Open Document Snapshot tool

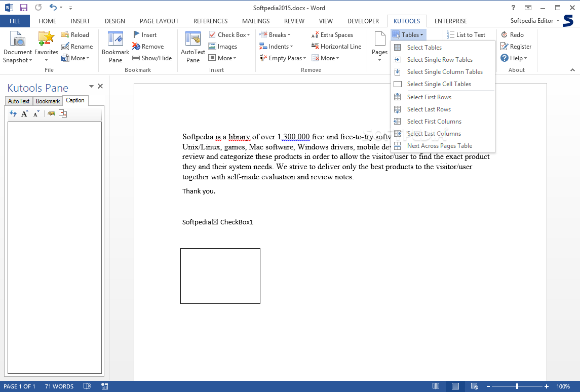(x=17, y=47)
